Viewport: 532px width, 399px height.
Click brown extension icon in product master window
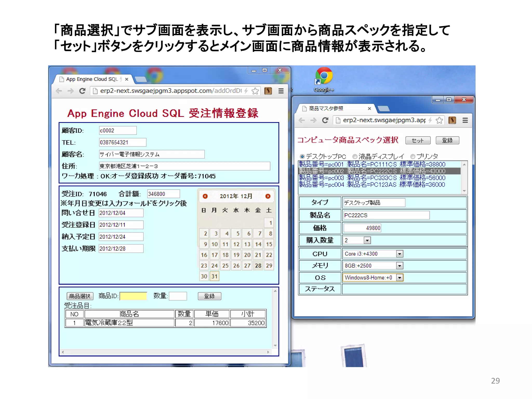[x=452, y=120]
